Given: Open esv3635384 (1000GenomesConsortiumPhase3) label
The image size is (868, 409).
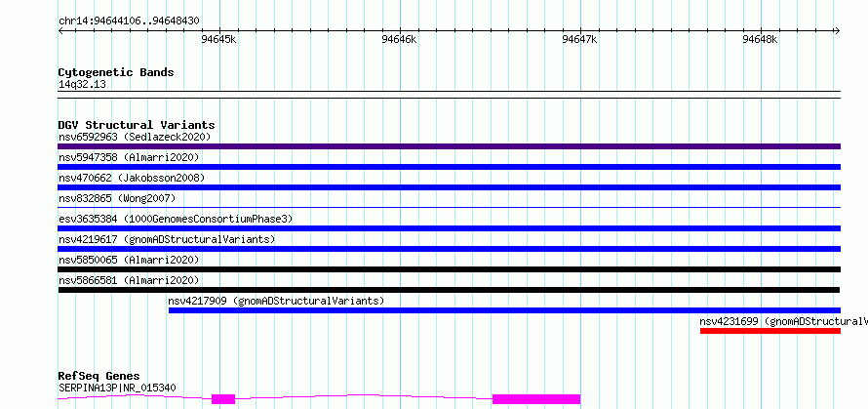Looking at the screenshot, I should click(176, 219).
